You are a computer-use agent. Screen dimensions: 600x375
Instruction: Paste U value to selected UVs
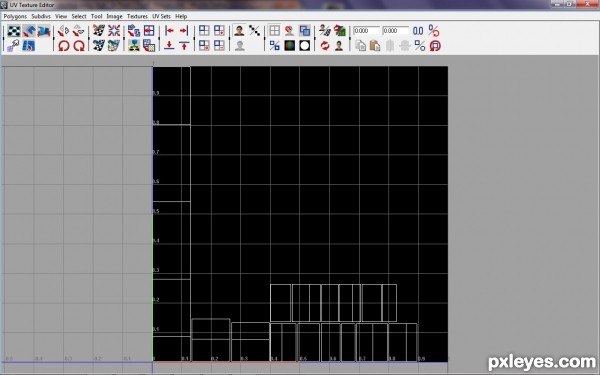390,46
